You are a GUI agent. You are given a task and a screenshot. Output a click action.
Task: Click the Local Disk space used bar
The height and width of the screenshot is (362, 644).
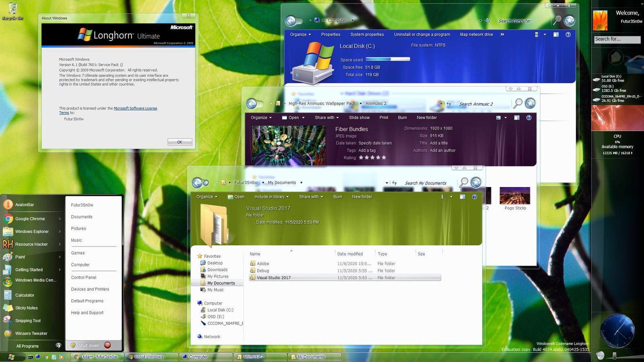[388, 59]
